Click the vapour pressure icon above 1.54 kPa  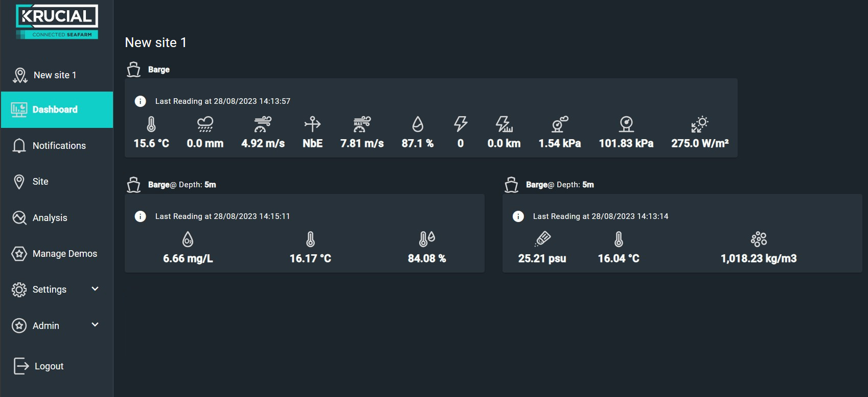point(560,124)
